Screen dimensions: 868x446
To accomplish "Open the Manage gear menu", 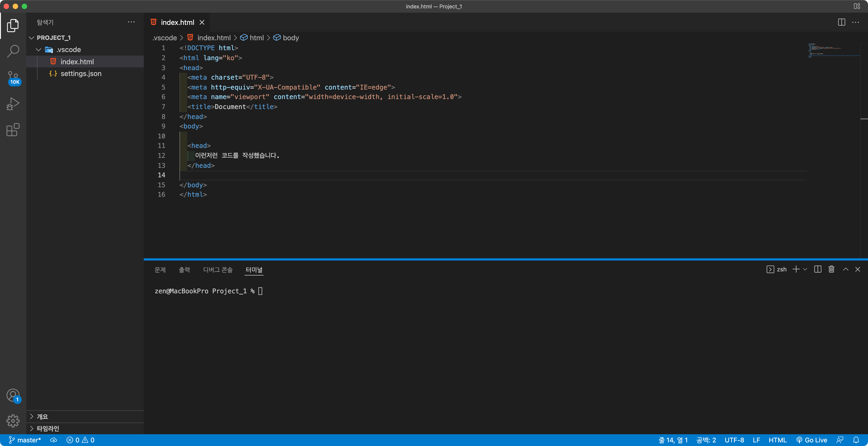I will (13, 421).
